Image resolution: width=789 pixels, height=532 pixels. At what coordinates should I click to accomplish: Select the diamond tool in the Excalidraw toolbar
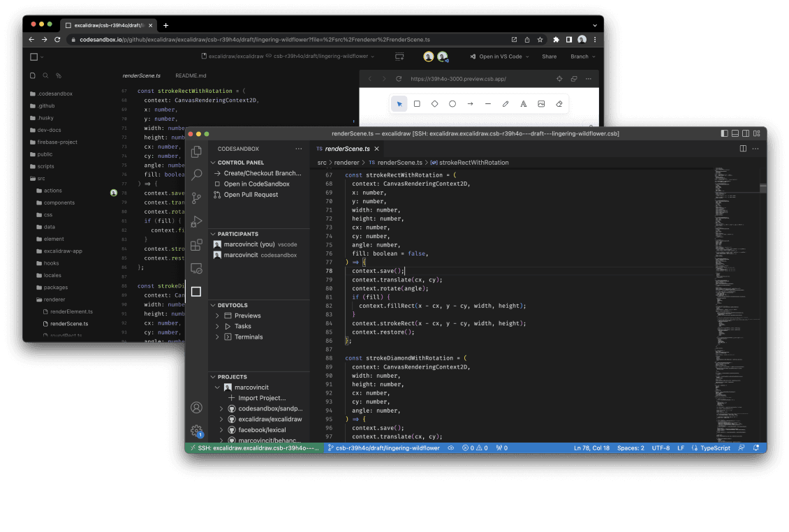[433, 103]
